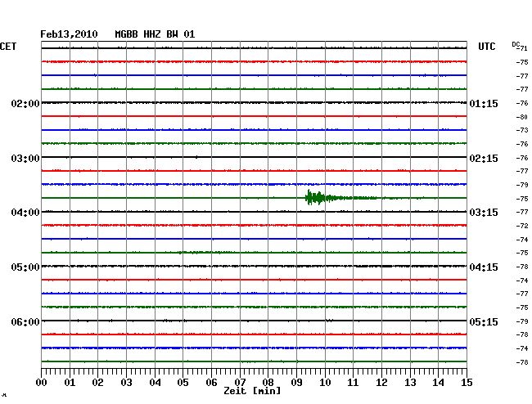
Task: Click the station title MGBB HHZ BW 01
Action: click(155, 34)
